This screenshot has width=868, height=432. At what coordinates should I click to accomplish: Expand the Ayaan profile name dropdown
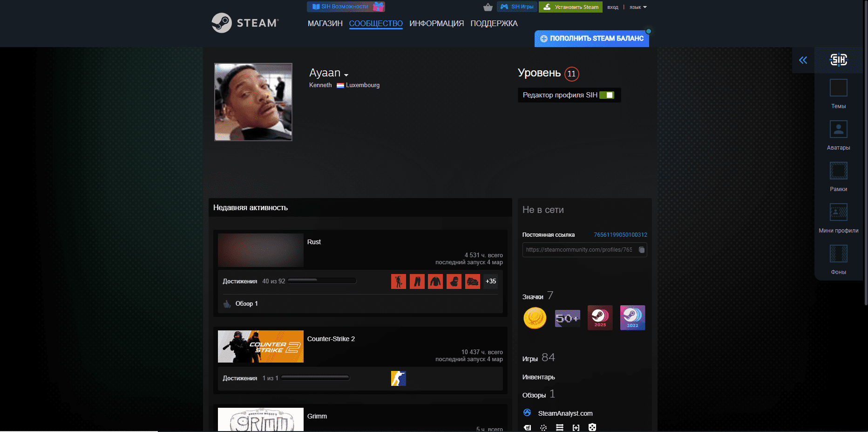click(347, 74)
